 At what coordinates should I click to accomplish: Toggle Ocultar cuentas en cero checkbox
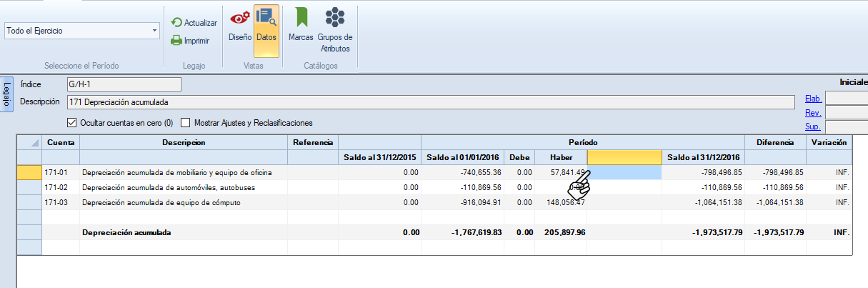[71, 122]
